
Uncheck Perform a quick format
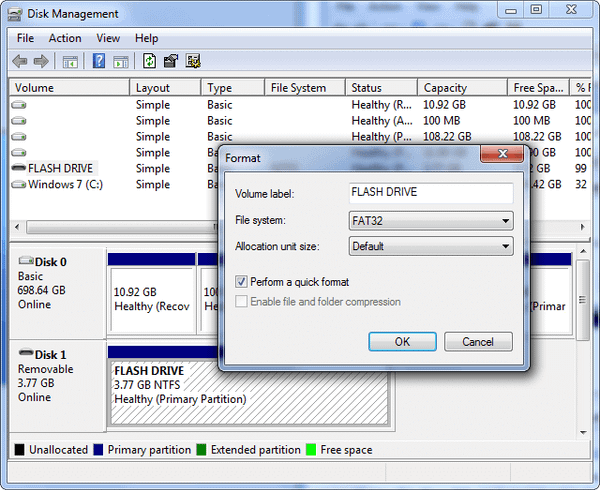241,282
